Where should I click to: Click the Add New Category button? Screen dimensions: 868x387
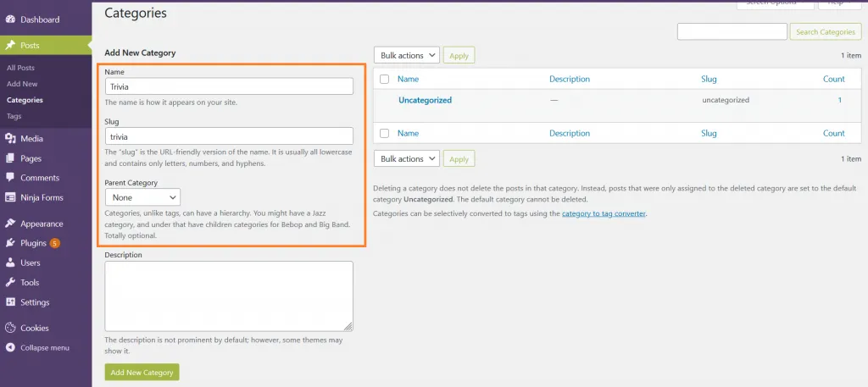[x=142, y=372]
